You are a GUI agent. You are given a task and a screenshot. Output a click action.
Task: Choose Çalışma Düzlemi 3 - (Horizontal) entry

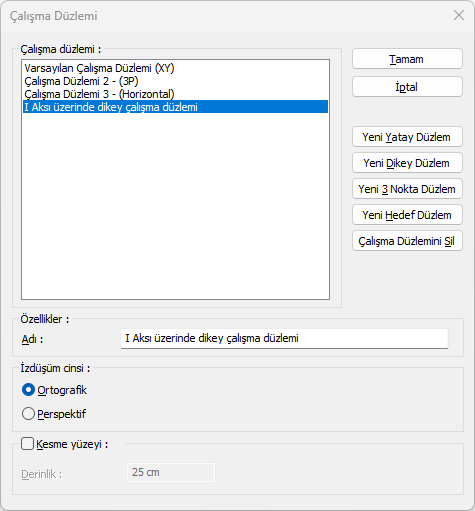click(99, 94)
